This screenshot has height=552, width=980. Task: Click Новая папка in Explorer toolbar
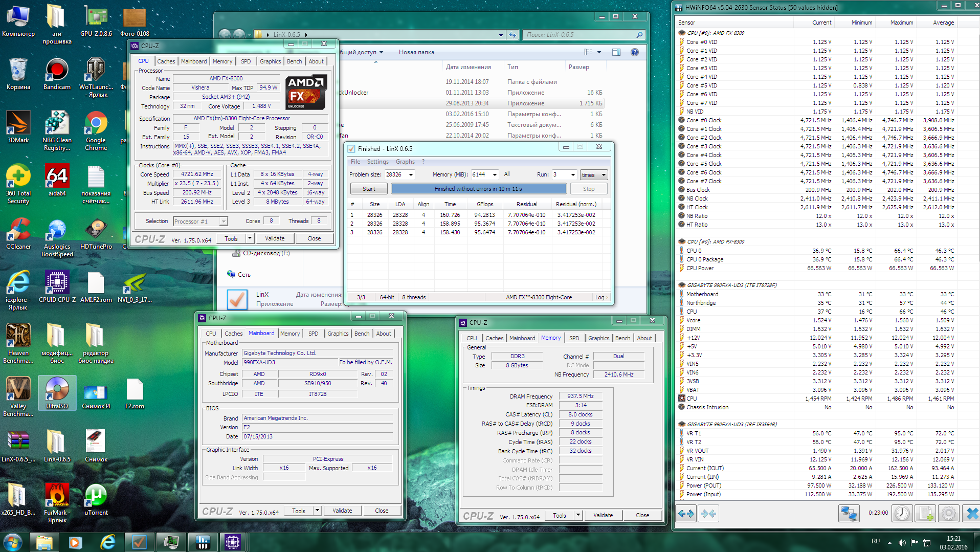coord(416,52)
